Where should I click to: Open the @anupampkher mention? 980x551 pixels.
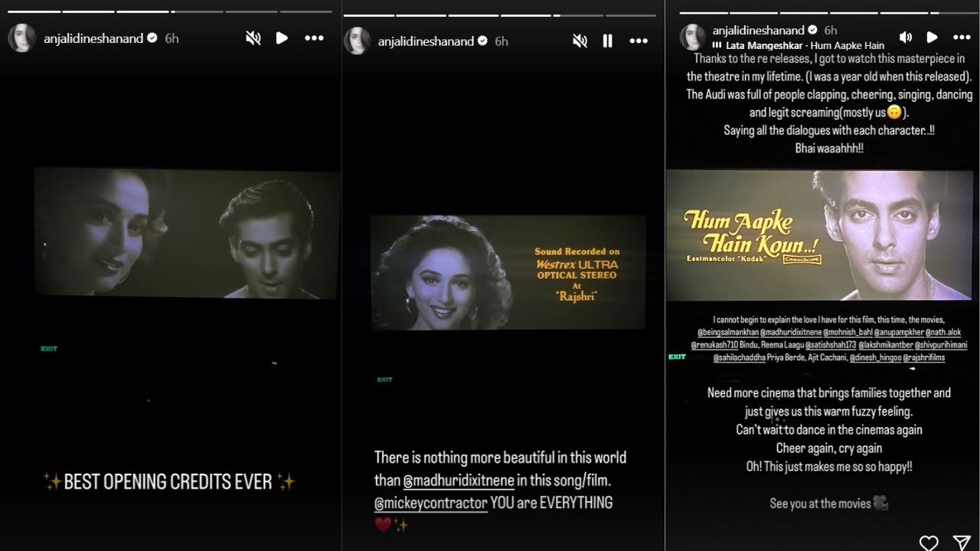click(x=899, y=333)
